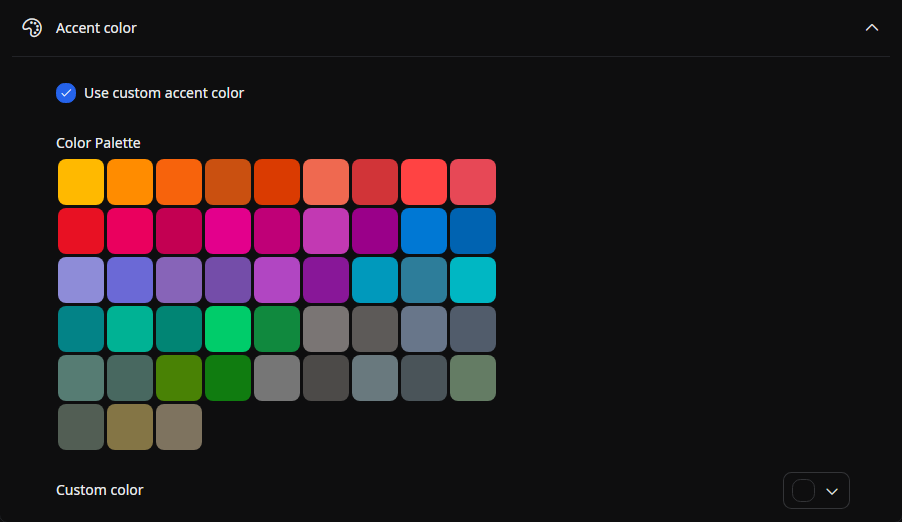This screenshot has width=902, height=522.
Task: Pick the golden yellow swatch
Action: [81, 182]
